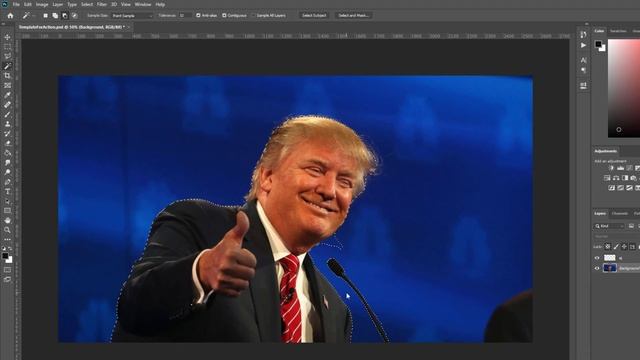Open the Window menu

tap(143, 4)
